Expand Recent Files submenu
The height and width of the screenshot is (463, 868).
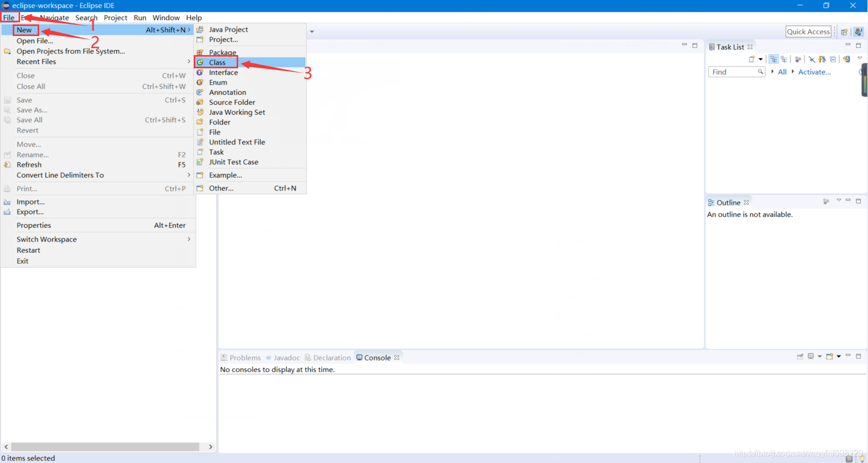pyautogui.click(x=98, y=62)
